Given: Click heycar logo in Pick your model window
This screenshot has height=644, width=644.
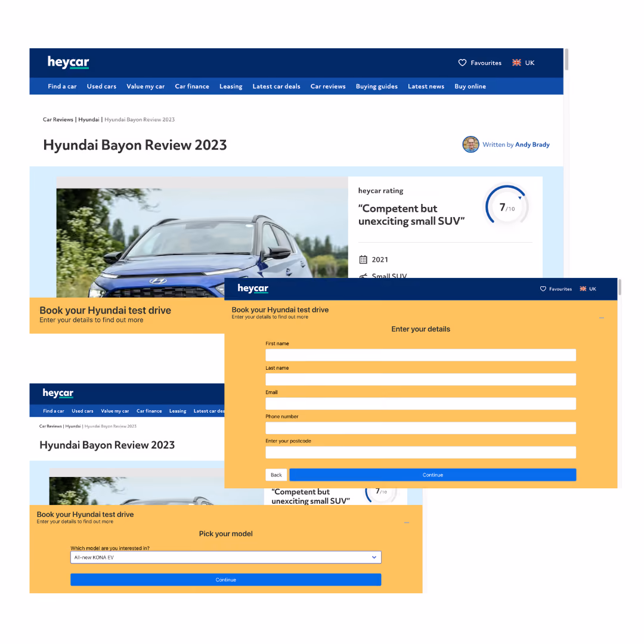Looking at the screenshot, I should 58,394.
